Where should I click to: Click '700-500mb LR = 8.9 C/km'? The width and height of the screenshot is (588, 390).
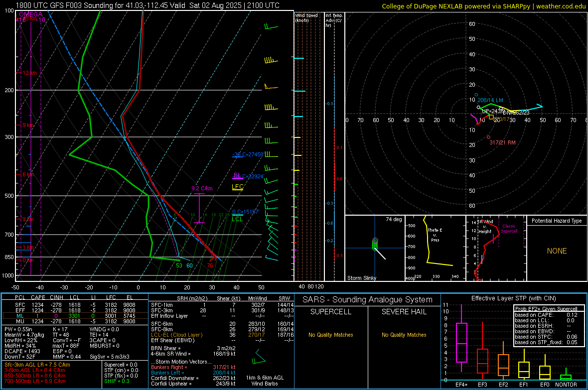[x=35, y=381]
